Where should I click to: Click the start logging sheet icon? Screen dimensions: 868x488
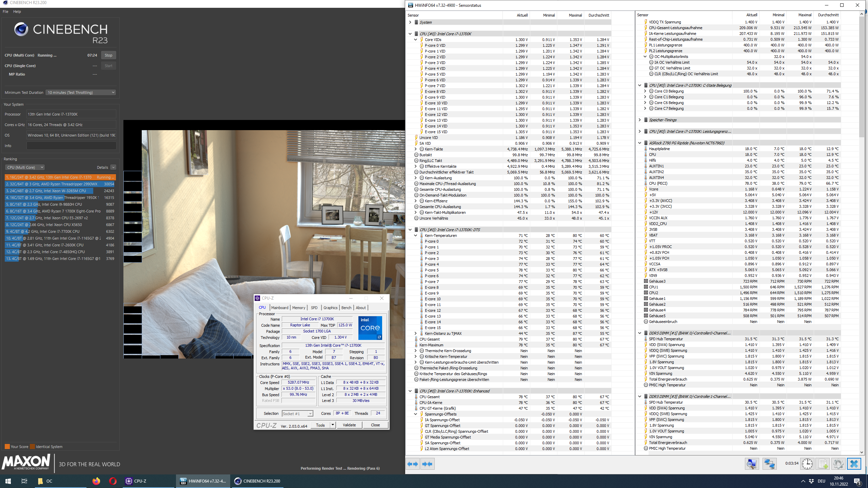823,464
